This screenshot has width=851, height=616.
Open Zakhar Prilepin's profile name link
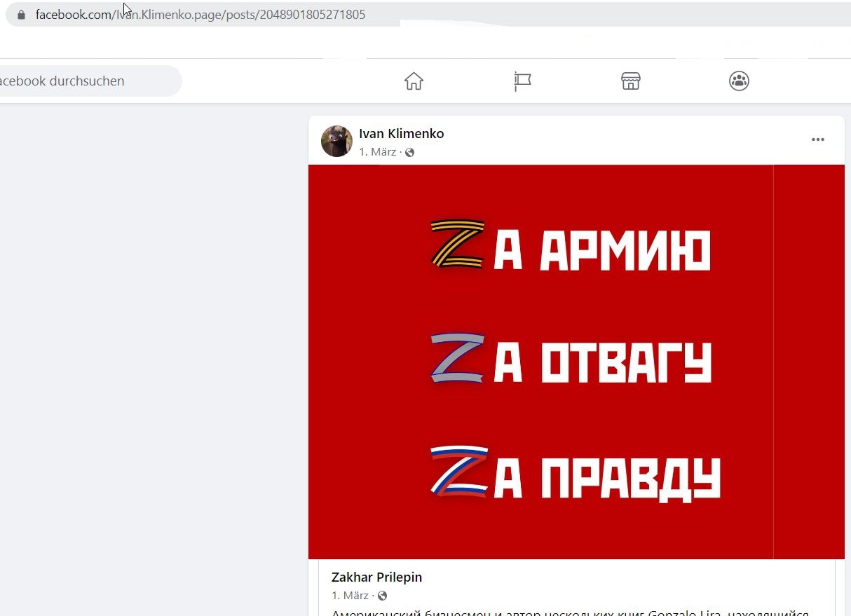tap(376, 577)
